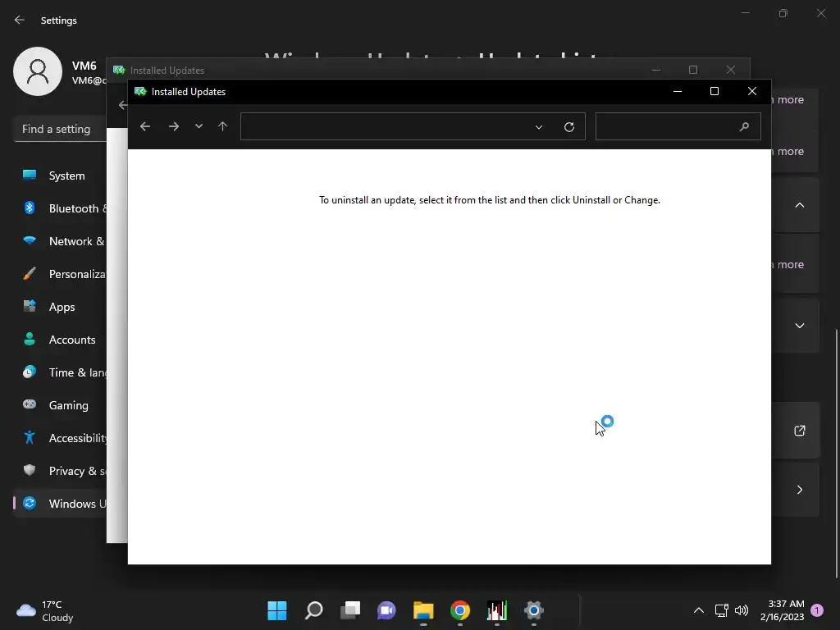
Task: Switch to Settings app on taskbar
Action: point(533,610)
